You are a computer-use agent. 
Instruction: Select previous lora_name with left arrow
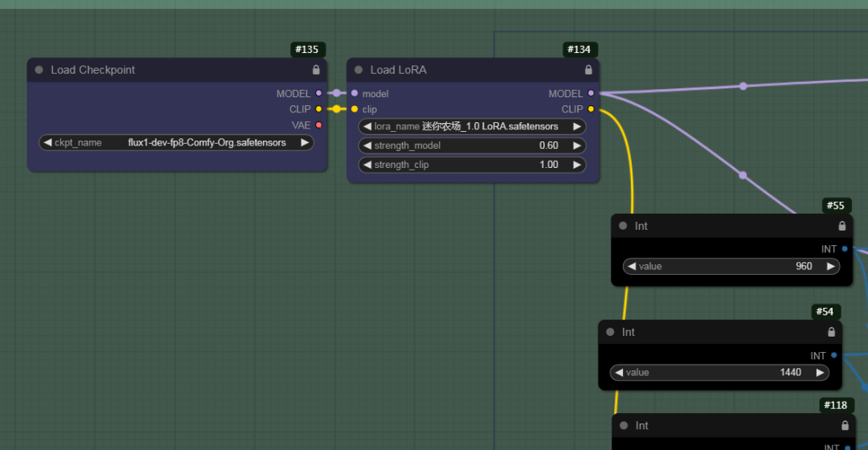(367, 126)
